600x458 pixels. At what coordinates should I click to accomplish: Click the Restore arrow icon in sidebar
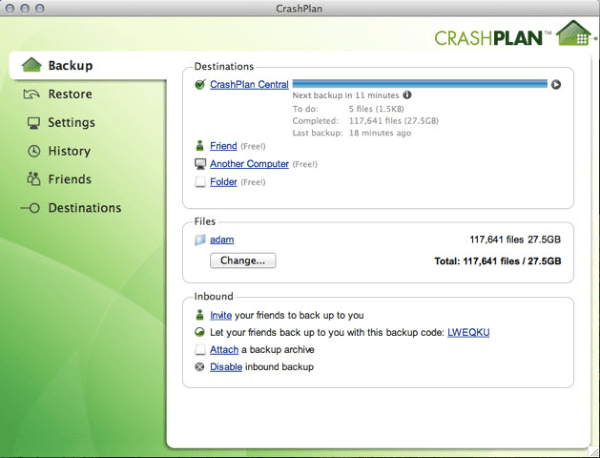tap(31, 94)
